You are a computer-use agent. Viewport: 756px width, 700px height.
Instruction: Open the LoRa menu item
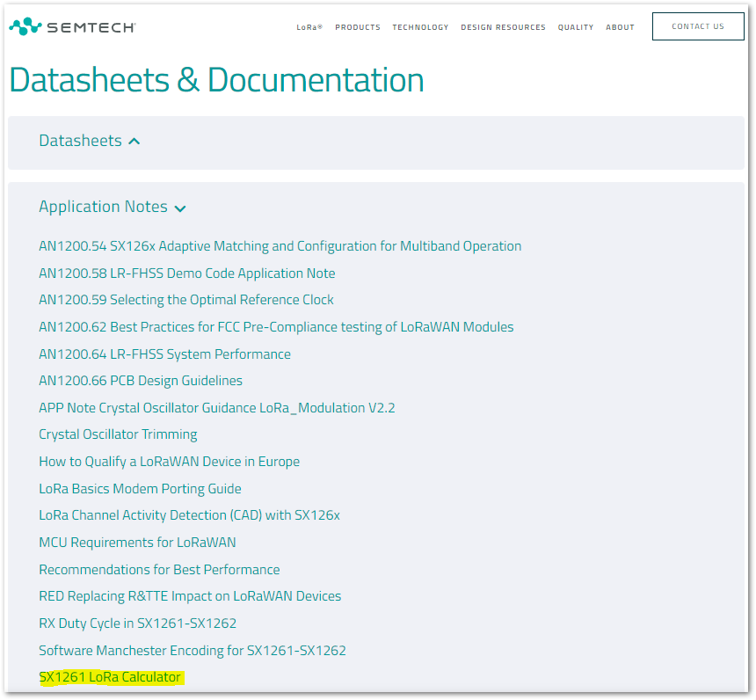point(309,27)
